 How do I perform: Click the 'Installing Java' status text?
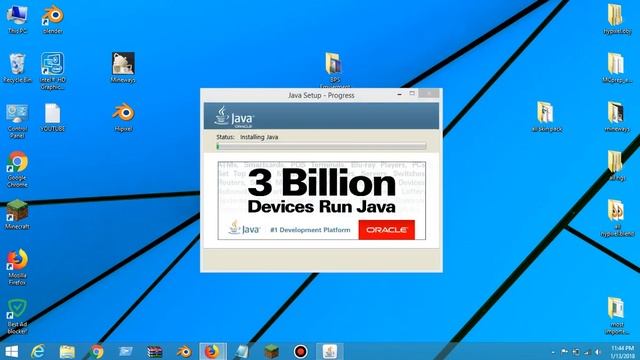pos(259,137)
